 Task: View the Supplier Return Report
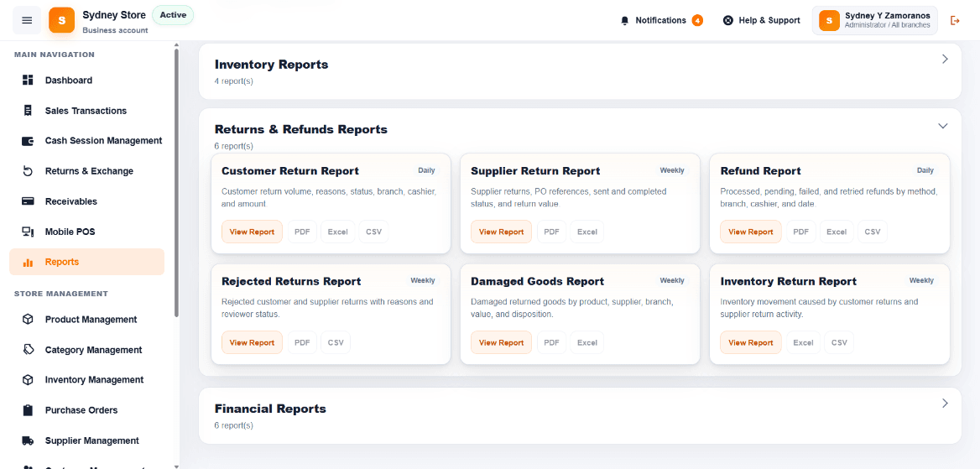pyautogui.click(x=501, y=232)
